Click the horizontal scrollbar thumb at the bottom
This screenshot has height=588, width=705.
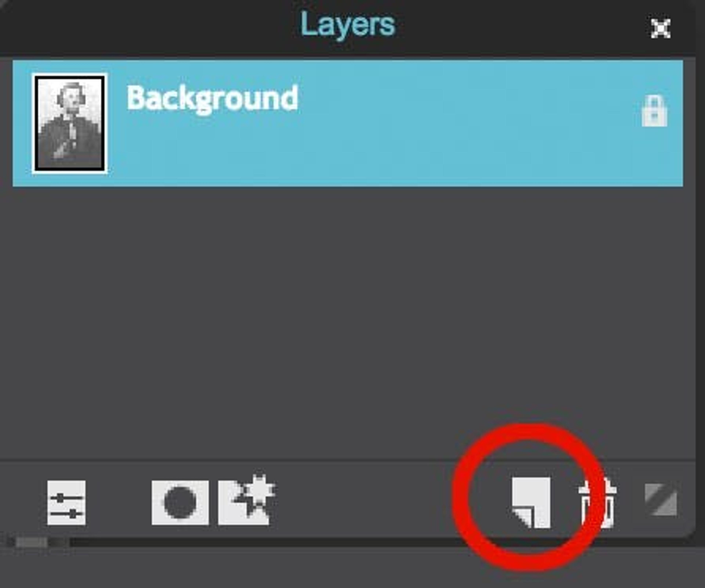point(32,542)
